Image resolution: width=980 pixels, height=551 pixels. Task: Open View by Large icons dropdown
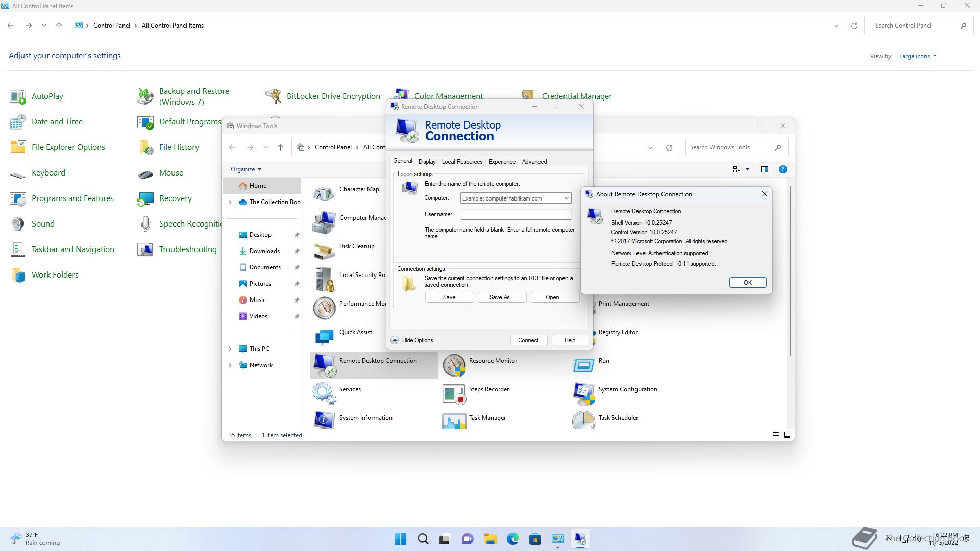pos(918,56)
